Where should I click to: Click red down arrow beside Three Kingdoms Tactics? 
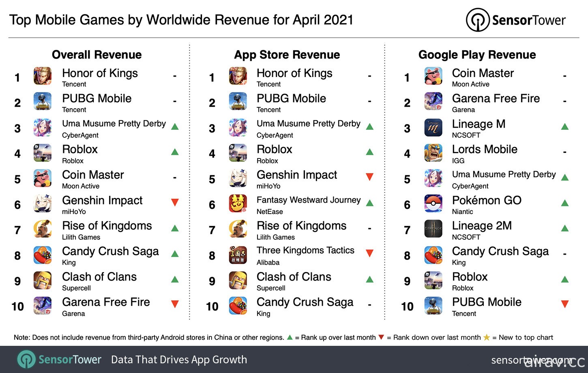pyautogui.click(x=369, y=253)
